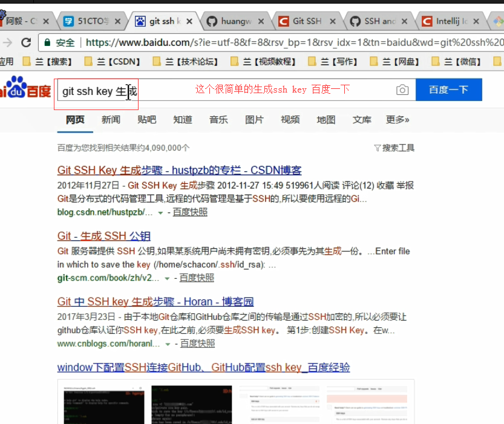
Task: Expand dropdown arrow next to www.cnblogs.com
Action: [x=168, y=344]
